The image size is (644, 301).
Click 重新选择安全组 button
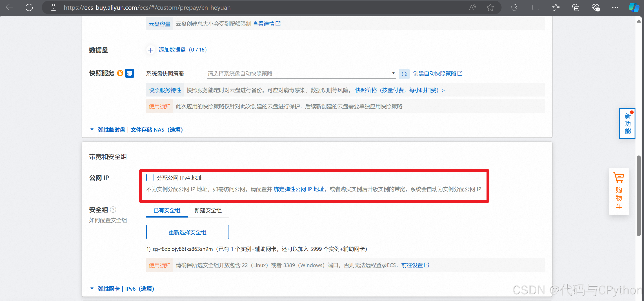tap(187, 232)
